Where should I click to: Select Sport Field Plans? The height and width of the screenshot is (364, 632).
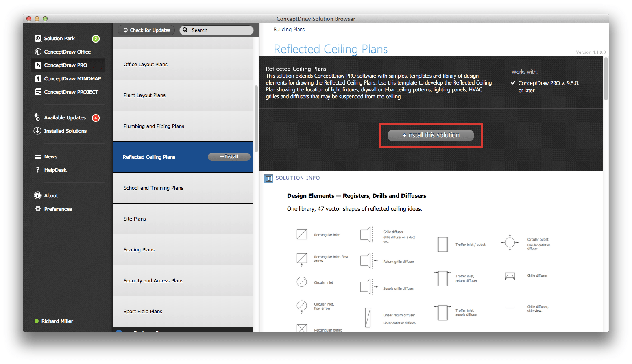coord(183,311)
